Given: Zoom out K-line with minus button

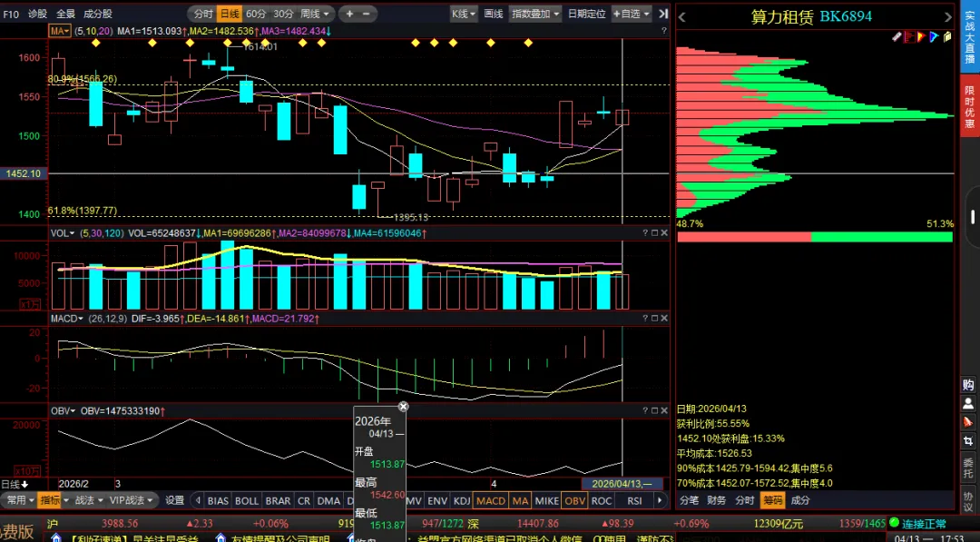Looking at the screenshot, I should [x=367, y=13].
